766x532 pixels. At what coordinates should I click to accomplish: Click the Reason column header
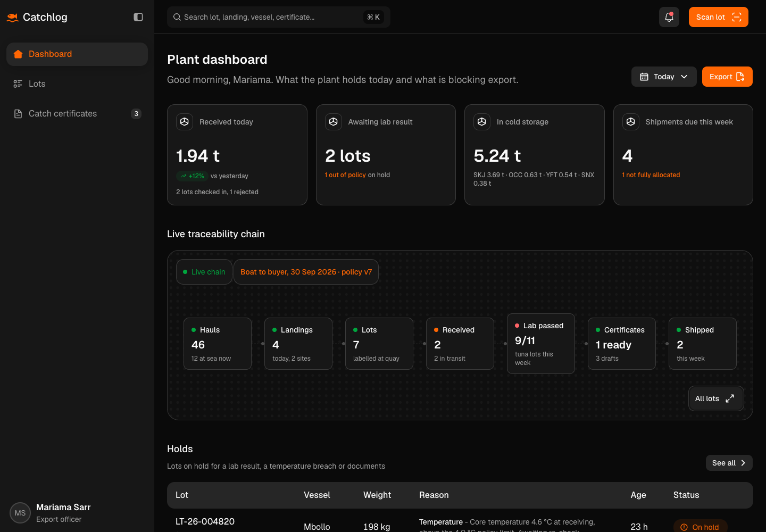(x=434, y=495)
